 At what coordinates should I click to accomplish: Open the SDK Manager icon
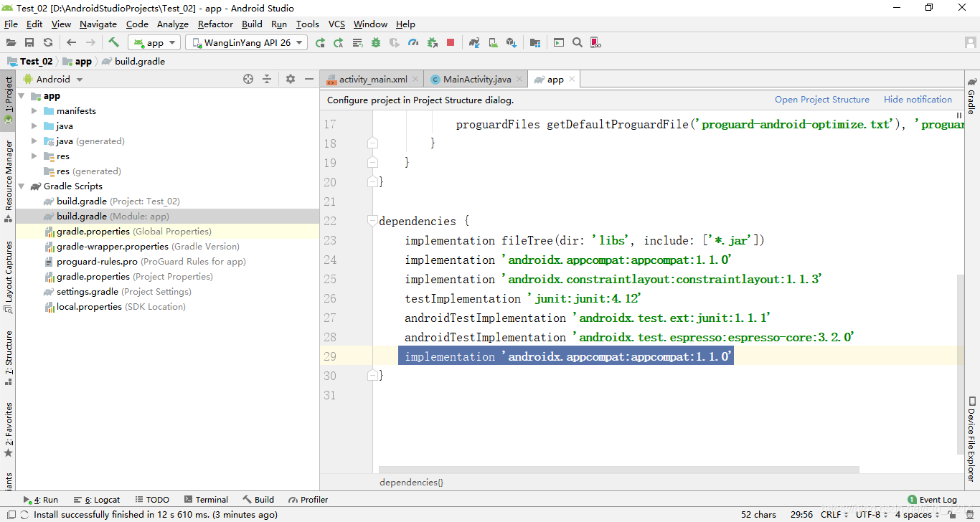click(512, 43)
